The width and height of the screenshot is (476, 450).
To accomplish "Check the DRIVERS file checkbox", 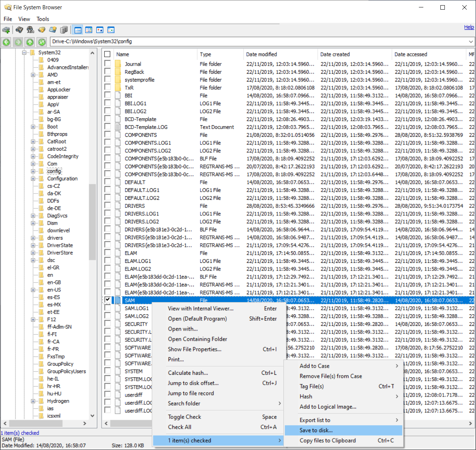I will 108,205.
